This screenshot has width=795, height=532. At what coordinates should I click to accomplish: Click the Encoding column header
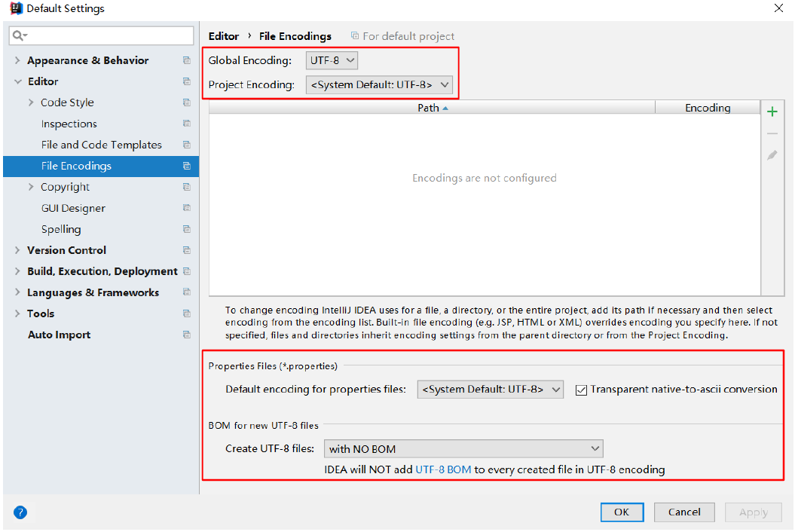[708, 108]
